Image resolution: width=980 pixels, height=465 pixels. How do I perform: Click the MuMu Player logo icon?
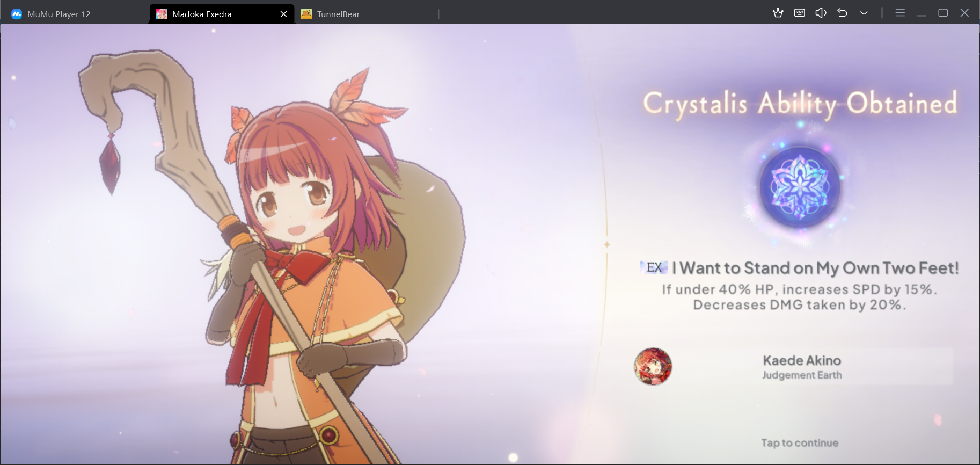(17, 14)
